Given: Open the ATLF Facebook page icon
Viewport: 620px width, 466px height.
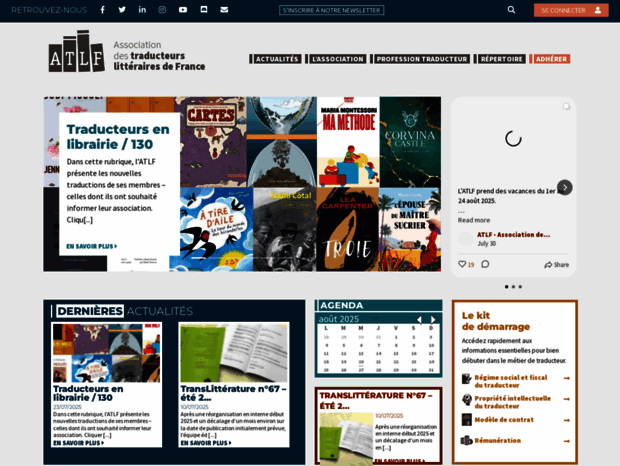Looking at the screenshot, I should pyautogui.click(x=102, y=10).
